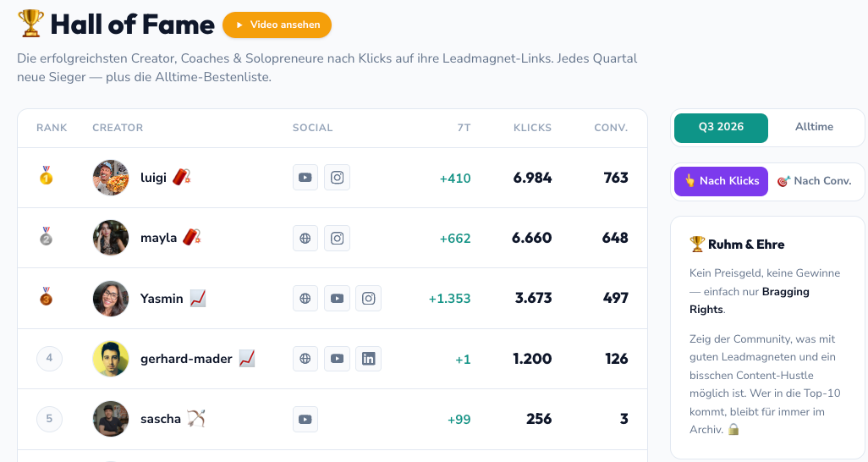Click the creator name gerhard-mader
Viewport: 868px width, 462px height.
pos(186,359)
